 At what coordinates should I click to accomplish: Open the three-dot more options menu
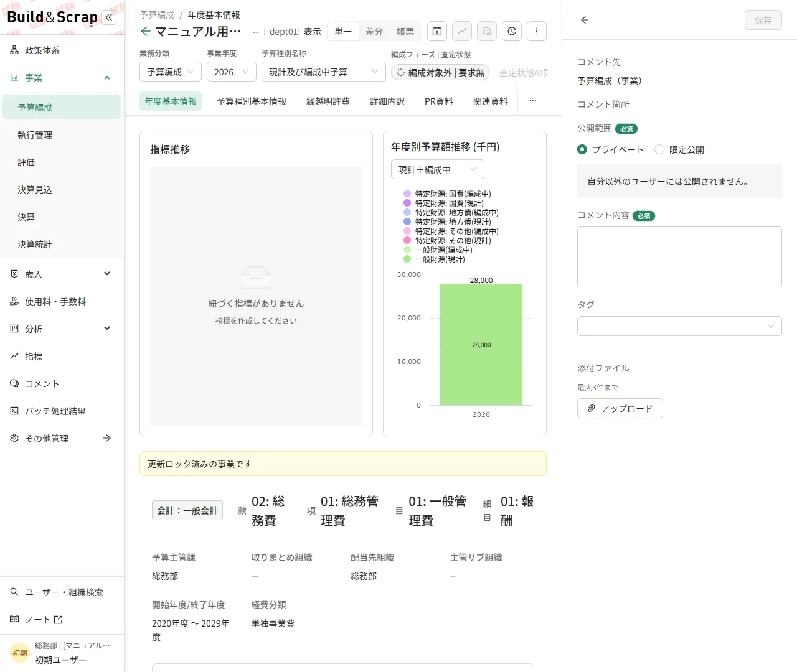(x=537, y=31)
